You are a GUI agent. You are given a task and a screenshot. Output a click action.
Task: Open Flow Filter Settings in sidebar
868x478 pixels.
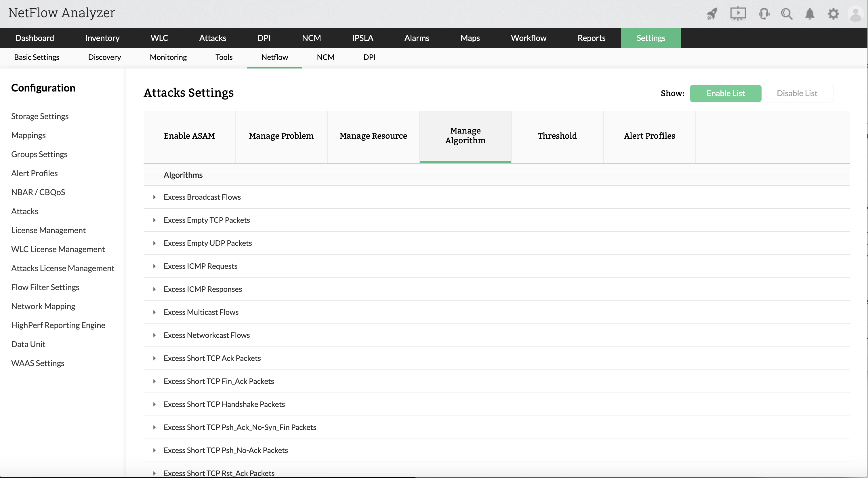click(45, 287)
